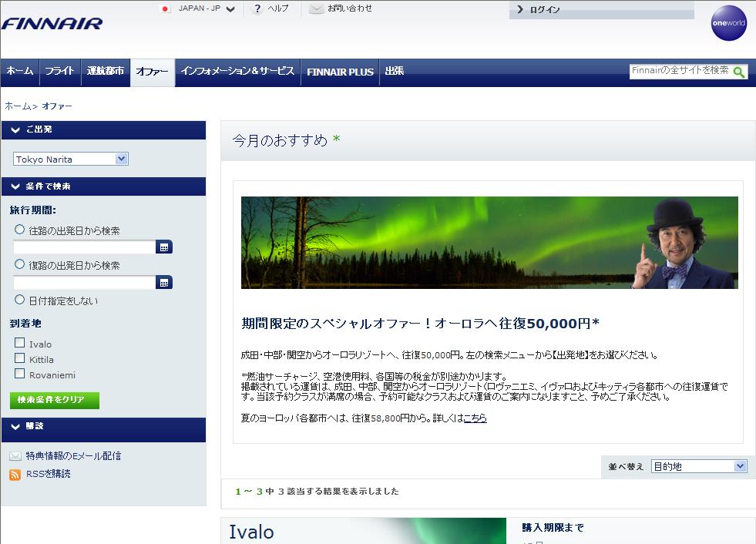Click the こちら link in offer text
Viewport: 756px width, 544px height.
click(x=475, y=418)
